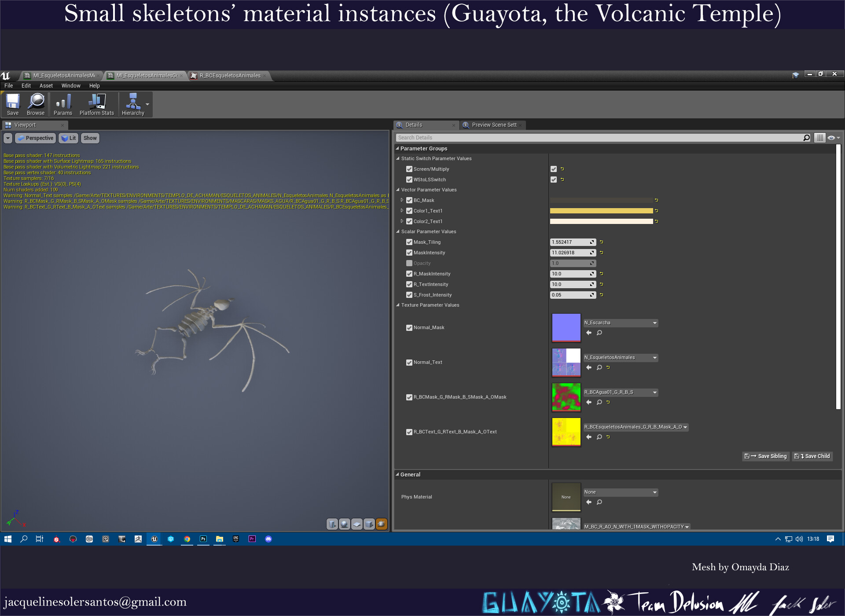Viewport: 845px width, 616px height.
Task: Toggle the S_Frost_Intensity override checkbox
Action: click(x=409, y=295)
